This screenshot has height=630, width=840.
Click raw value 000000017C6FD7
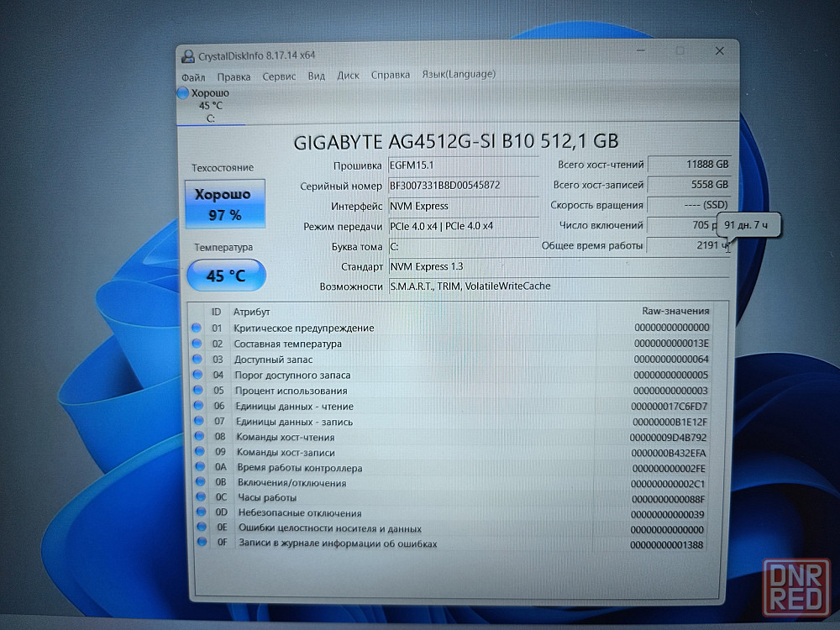669,406
